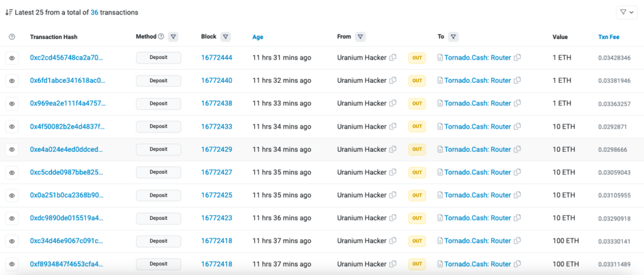Open Block column filter funnel
The width and height of the screenshot is (644, 275).
226,36
